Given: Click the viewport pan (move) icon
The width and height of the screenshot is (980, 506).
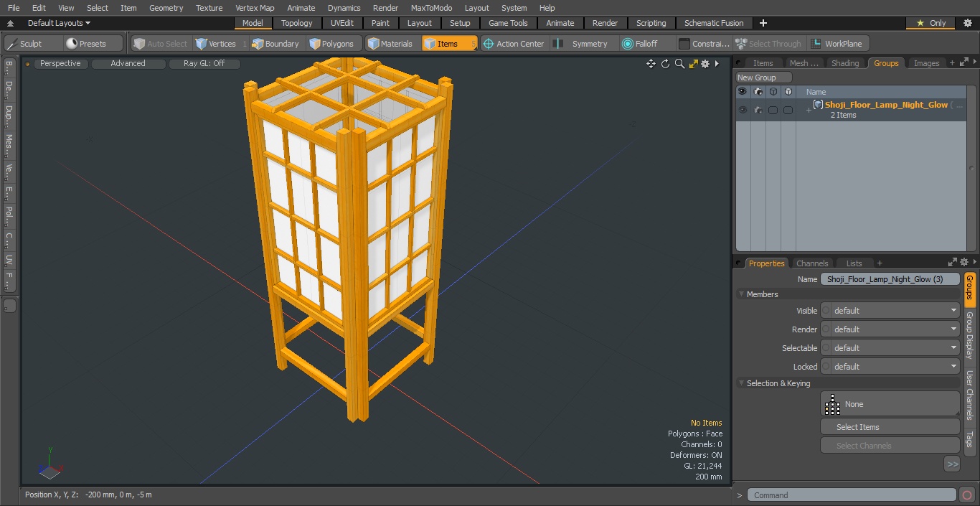Looking at the screenshot, I should (651, 64).
